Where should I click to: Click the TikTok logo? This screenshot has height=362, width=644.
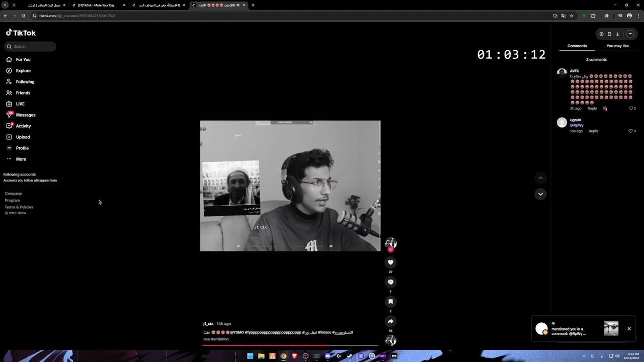pyautogui.click(x=21, y=33)
